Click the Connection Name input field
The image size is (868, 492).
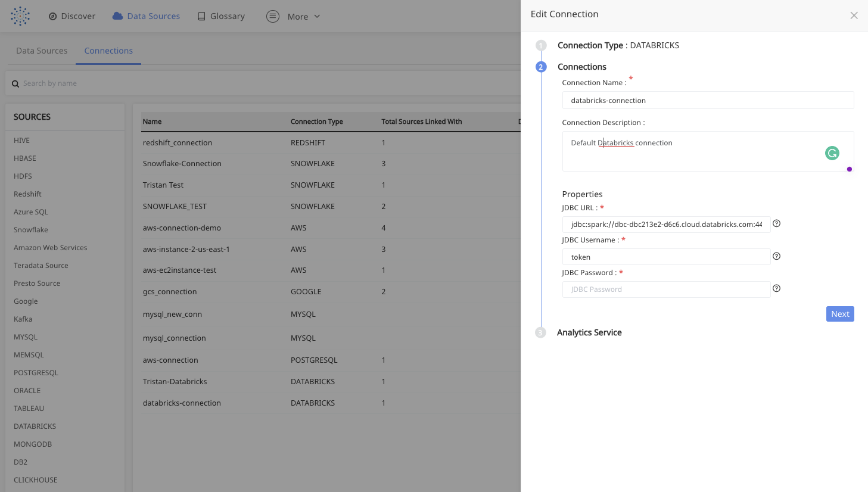click(x=708, y=100)
